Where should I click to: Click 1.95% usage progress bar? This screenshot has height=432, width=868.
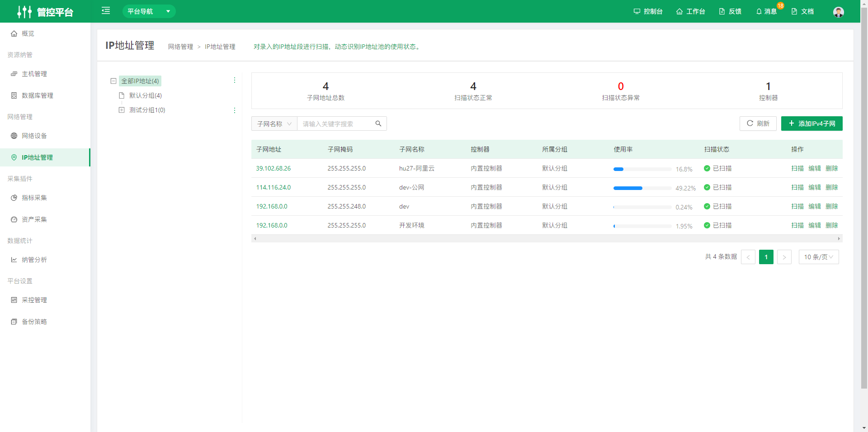(x=642, y=226)
